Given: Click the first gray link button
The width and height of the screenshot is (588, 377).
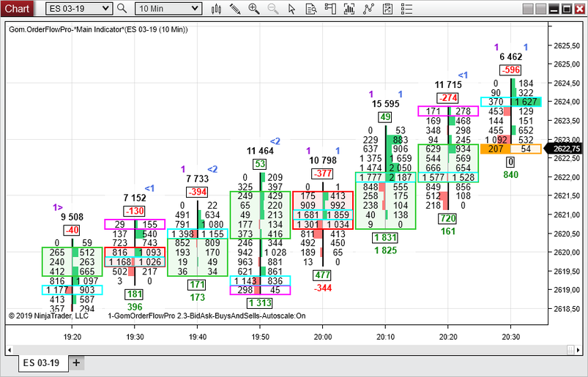Looking at the screenshot, I should tap(528, 9).
